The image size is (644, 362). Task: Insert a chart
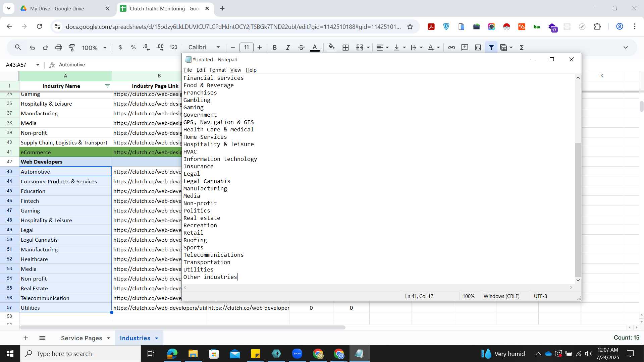[478, 48]
